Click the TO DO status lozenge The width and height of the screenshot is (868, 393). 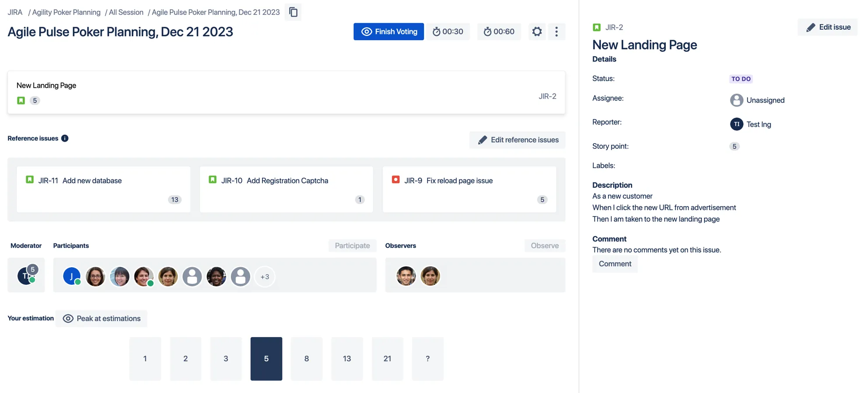click(x=741, y=79)
